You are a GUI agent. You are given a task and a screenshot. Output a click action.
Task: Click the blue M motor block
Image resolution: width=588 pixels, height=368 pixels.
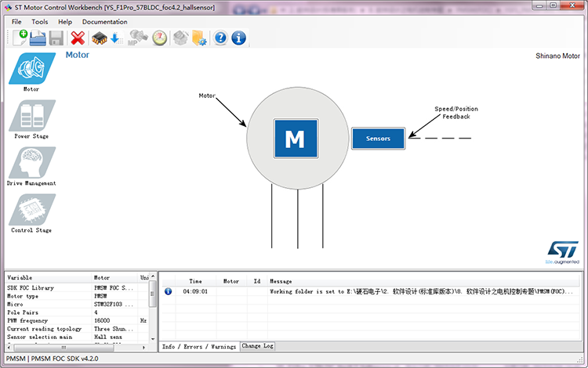click(294, 139)
